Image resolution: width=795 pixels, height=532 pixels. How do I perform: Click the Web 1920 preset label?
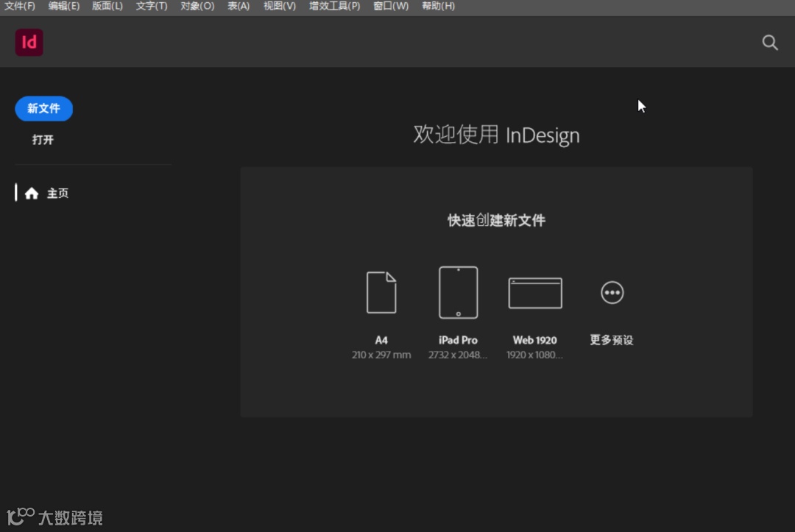click(x=535, y=340)
